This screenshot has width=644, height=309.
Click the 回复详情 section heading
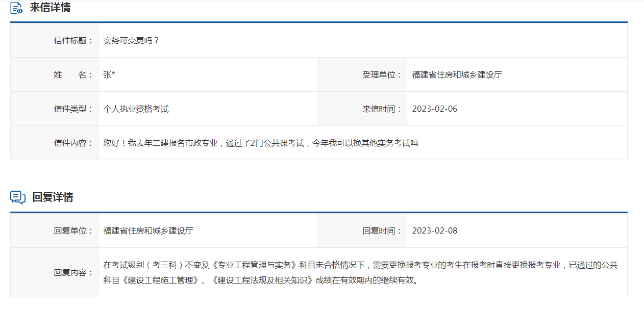click(x=53, y=197)
